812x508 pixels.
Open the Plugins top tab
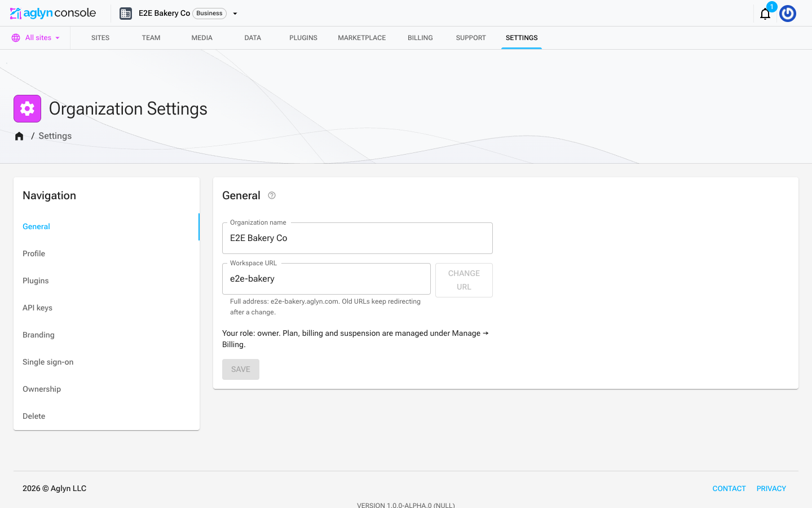pos(303,38)
